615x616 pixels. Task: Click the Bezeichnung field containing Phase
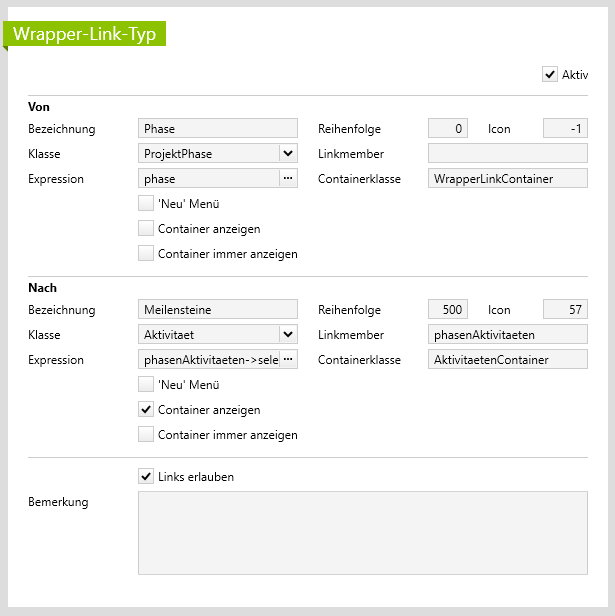tap(217, 129)
